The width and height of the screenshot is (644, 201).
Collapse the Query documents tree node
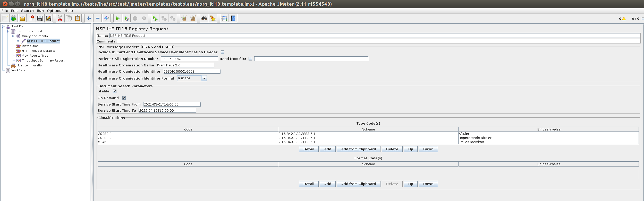(x=13, y=36)
